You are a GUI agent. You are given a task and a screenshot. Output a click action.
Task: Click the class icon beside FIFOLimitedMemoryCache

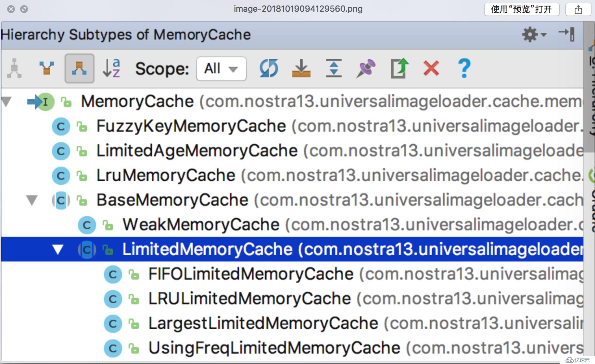(113, 274)
